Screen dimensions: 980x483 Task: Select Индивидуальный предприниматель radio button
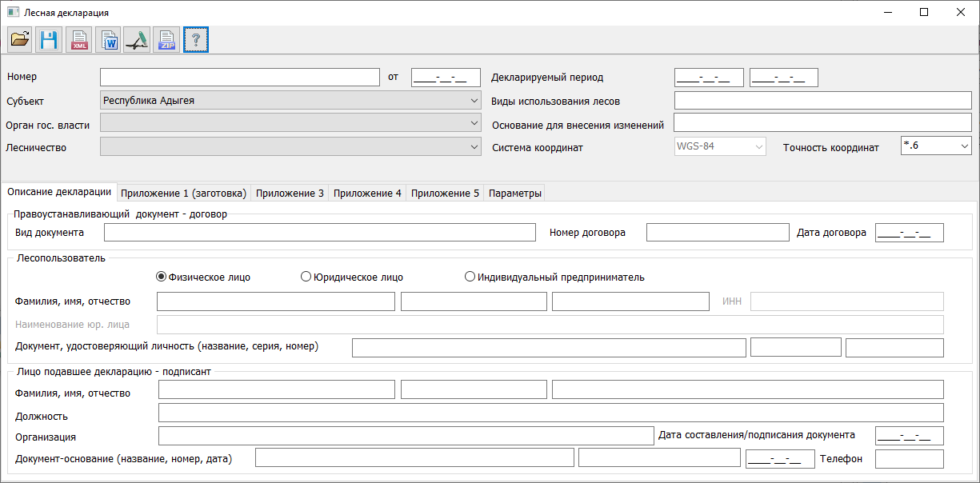[x=470, y=277]
